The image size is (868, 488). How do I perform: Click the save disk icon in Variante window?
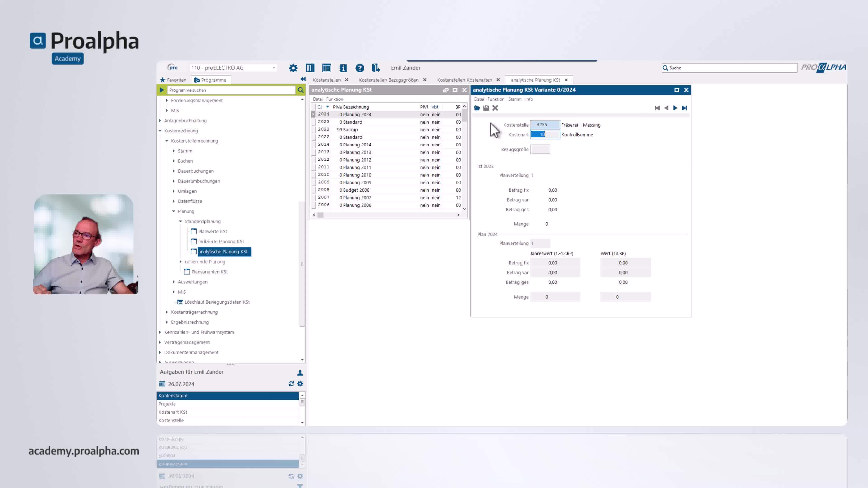click(x=486, y=108)
